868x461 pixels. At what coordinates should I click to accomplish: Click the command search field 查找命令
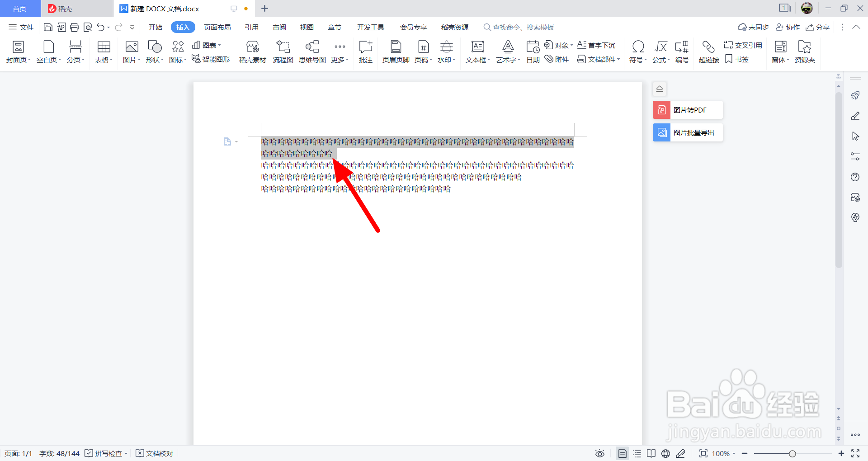pos(519,27)
